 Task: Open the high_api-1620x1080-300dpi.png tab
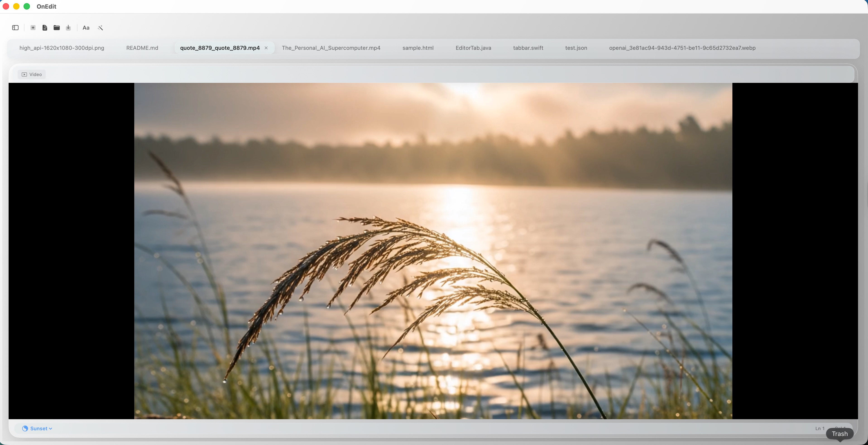tap(62, 48)
